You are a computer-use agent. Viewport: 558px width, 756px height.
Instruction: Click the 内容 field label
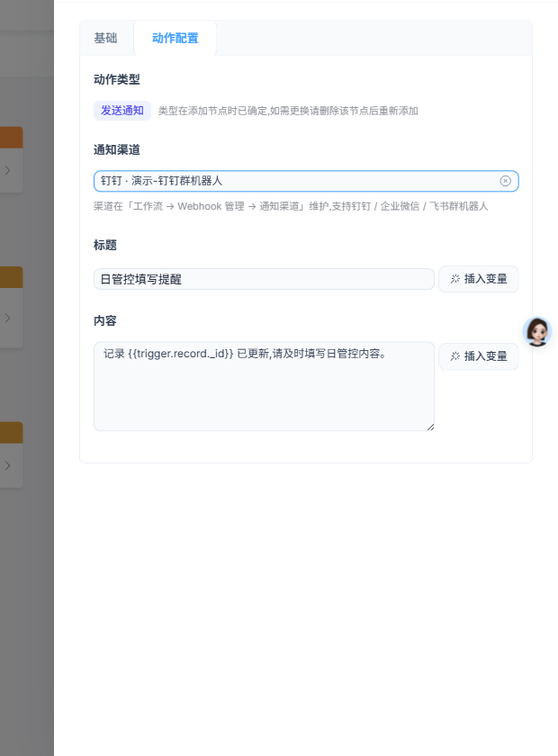pos(105,321)
